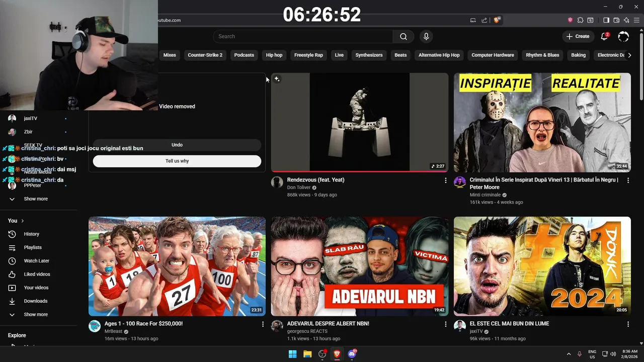This screenshot has width=644, height=362.
Task: Open the Minti criminale channel link
Action: point(485,195)
